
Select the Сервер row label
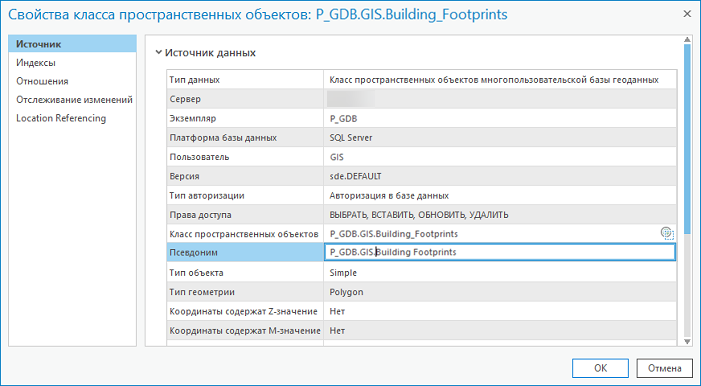click(x=185, y=99)
